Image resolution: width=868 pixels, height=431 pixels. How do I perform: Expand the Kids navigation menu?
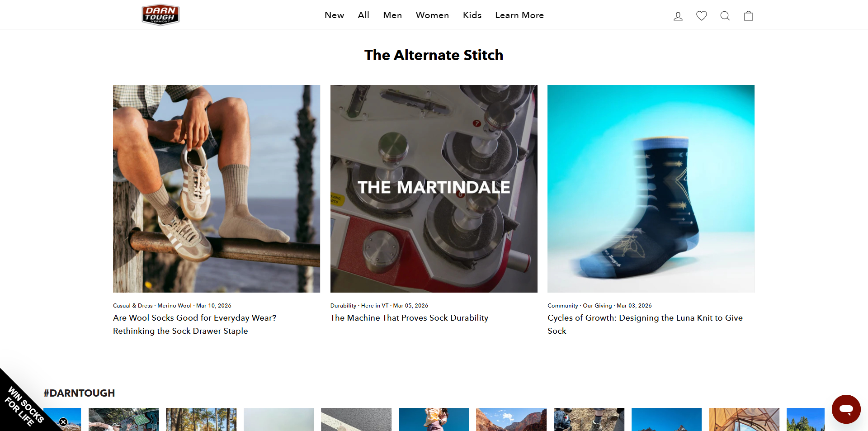click(x=472, y=15)
